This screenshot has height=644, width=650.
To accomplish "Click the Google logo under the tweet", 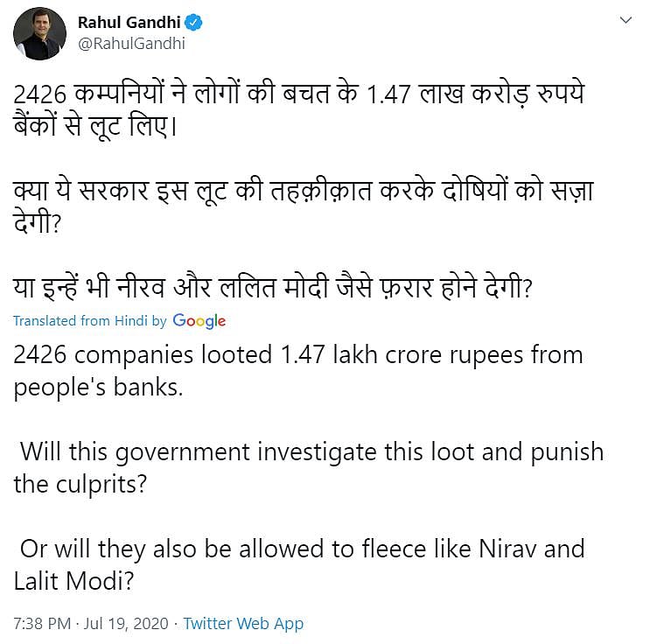I will tap(199, 321).
